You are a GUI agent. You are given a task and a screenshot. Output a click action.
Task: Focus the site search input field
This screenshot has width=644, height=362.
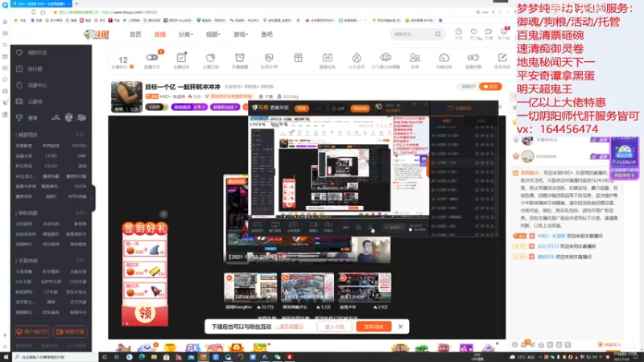412,35
